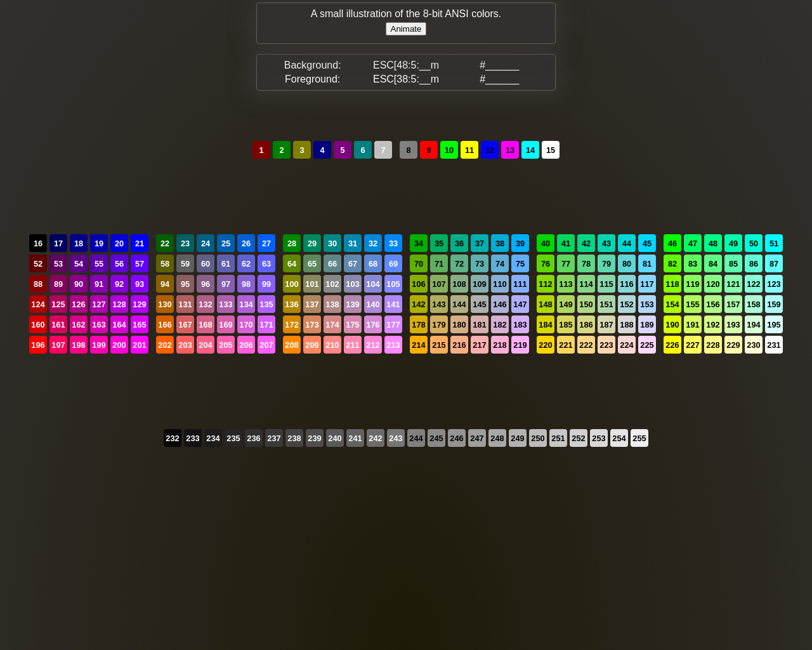812x650 pixels.
Task: Select swatch number 118
Action: (672, 284)
